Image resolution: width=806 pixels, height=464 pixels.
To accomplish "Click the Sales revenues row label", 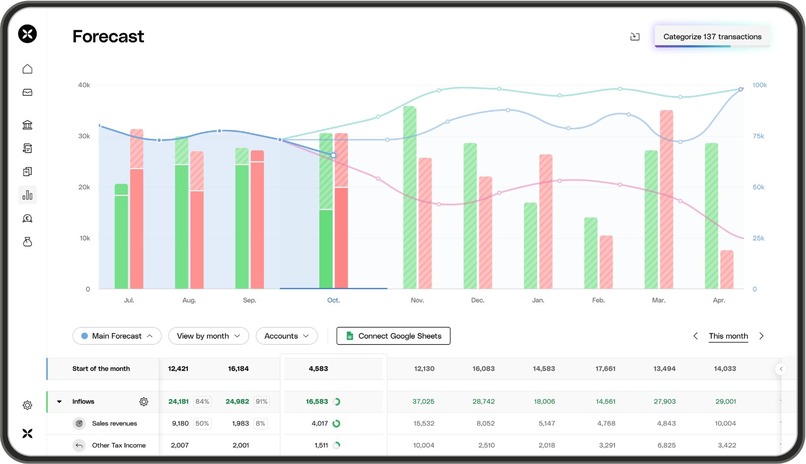I will (114, 424).
